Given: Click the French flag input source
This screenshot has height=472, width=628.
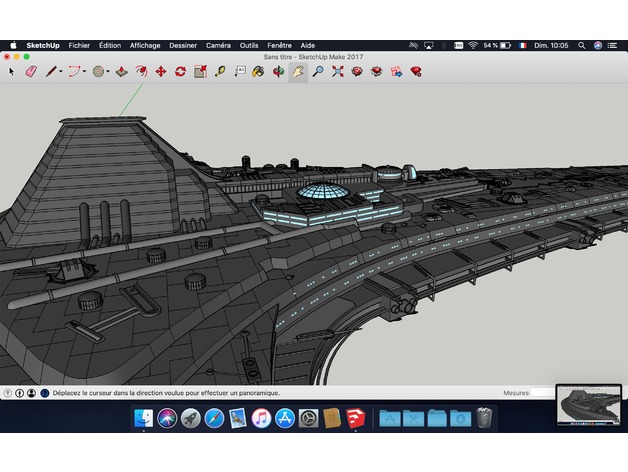Looking at the screenshot, I should pyautogui.click(x=522, y=45).
